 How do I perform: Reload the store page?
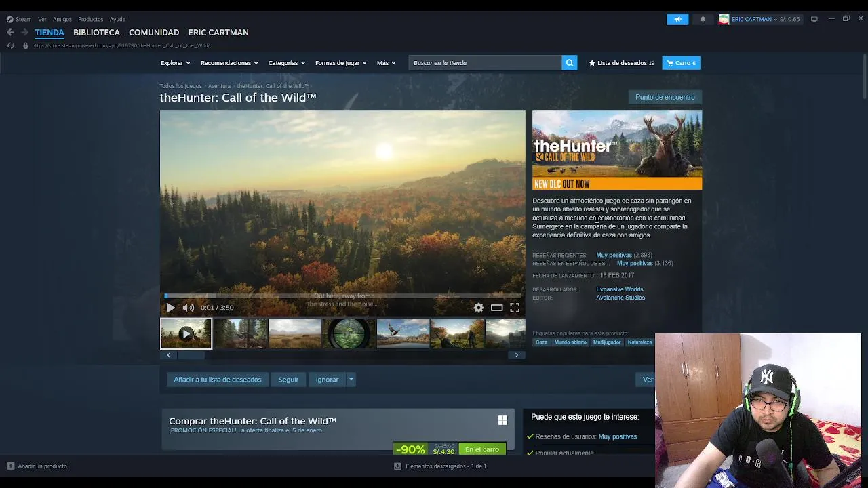10,45
